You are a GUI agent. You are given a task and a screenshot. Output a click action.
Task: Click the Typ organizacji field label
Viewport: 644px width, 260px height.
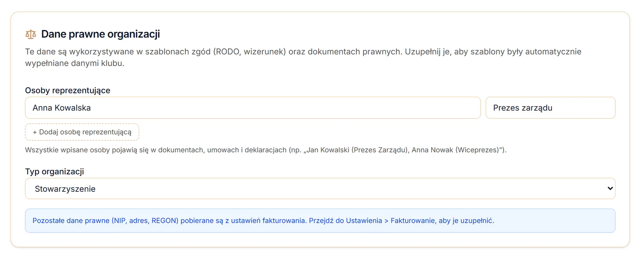click(x=55, y=171)
